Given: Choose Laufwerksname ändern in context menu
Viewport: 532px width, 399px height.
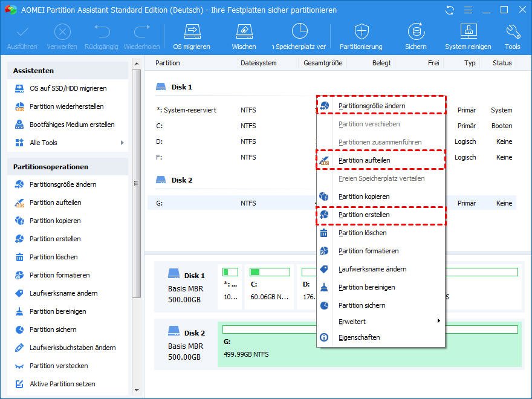Looking at the screenshot, I should pyautogui.click(x=381, y=269).
